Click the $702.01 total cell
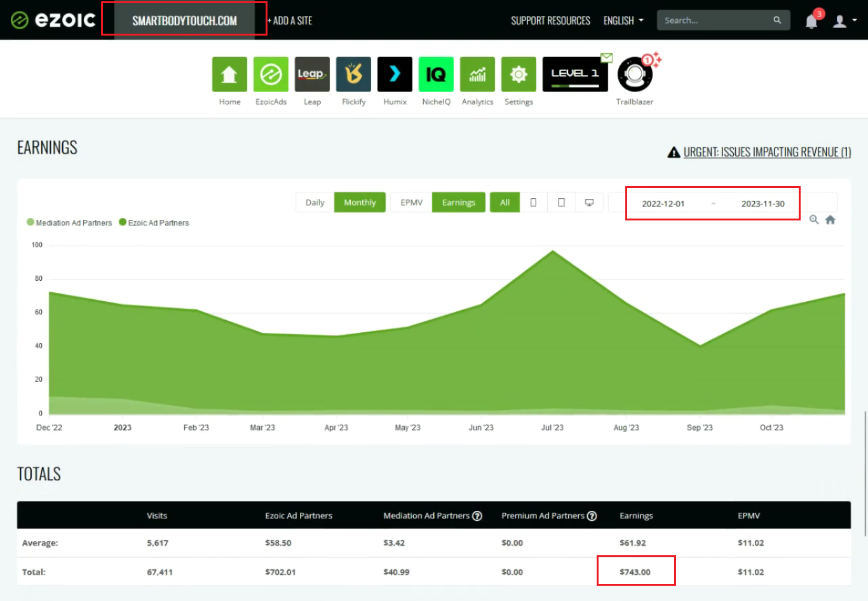 coord(280,572)
